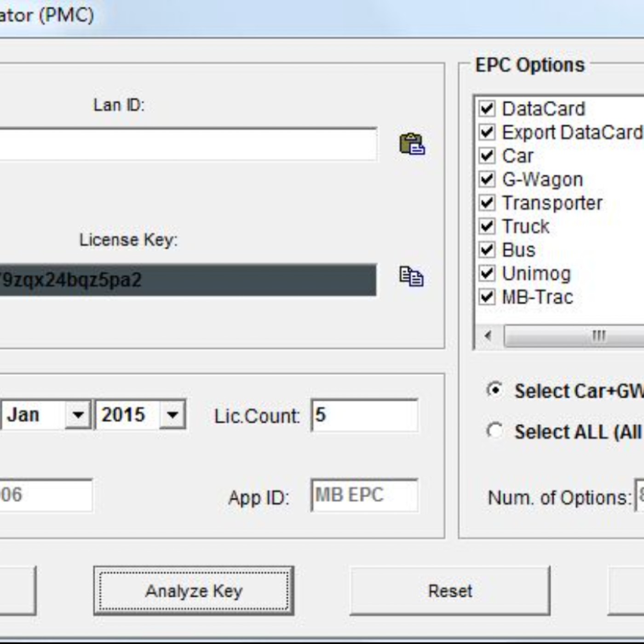
Task: Open the Jan month dropdown
Action: pos(78,415)
